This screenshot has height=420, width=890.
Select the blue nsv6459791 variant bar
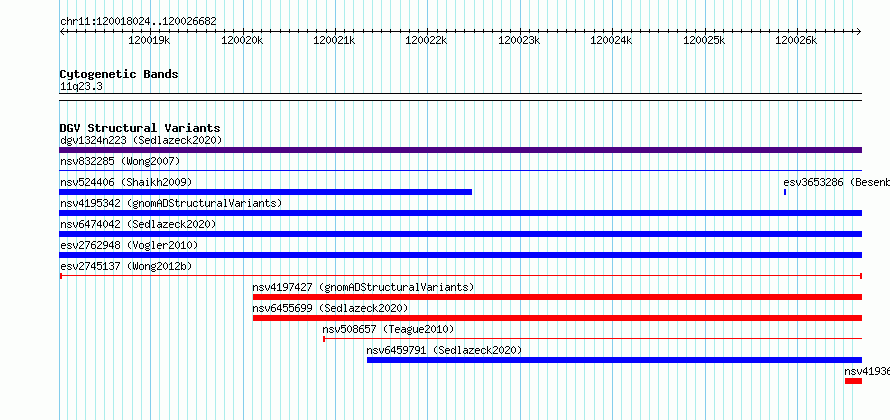pos(614,360)
